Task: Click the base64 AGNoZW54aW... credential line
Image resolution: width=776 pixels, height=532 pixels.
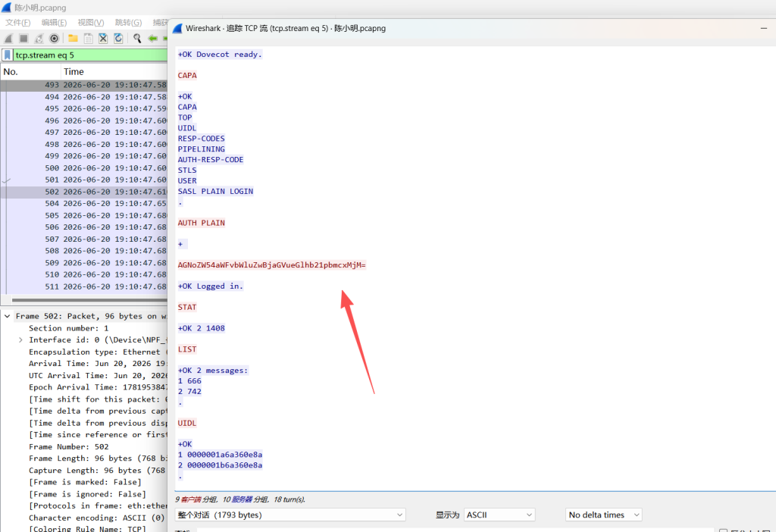Action: 272,264
